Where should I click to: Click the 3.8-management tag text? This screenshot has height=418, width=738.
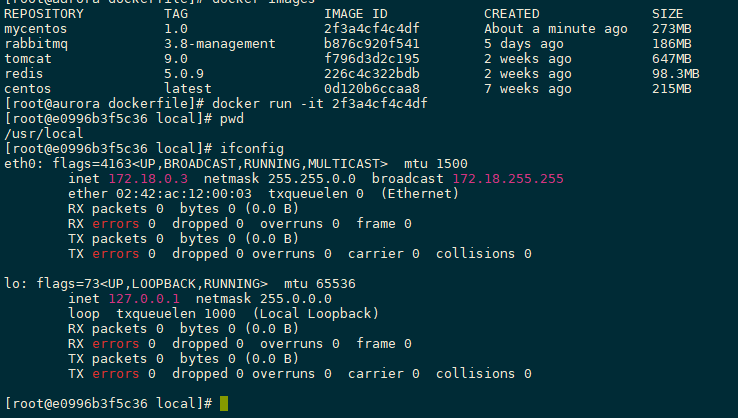(220, 44)
